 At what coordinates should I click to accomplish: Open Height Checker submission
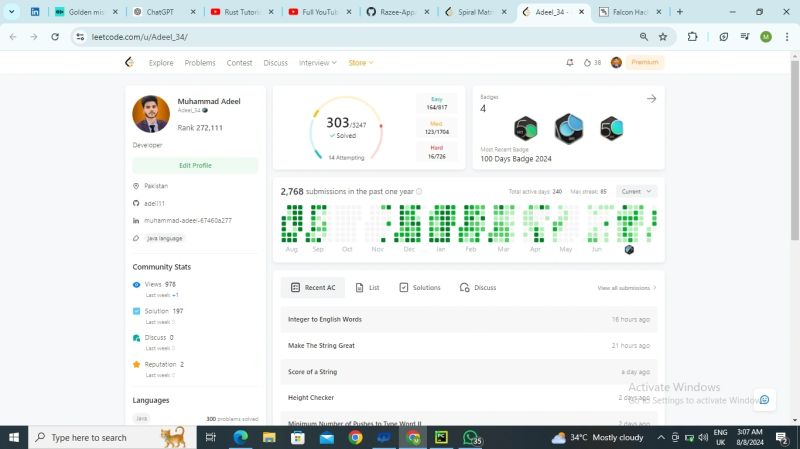(469, 397)
